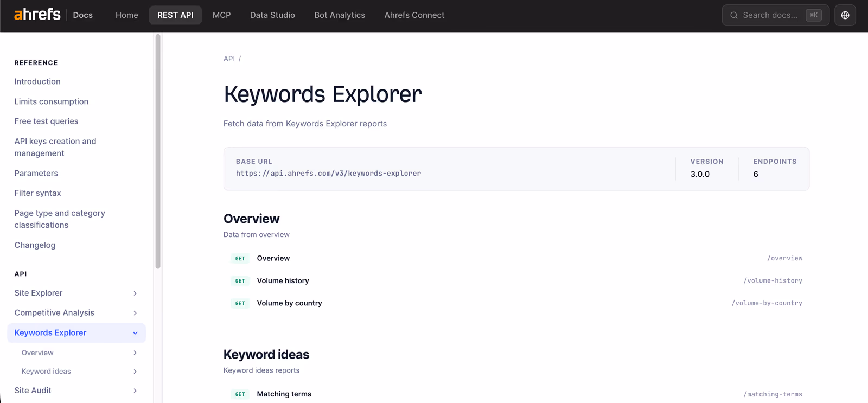
Task: Go to the Home tab
Action: click(x=127, y=15)
